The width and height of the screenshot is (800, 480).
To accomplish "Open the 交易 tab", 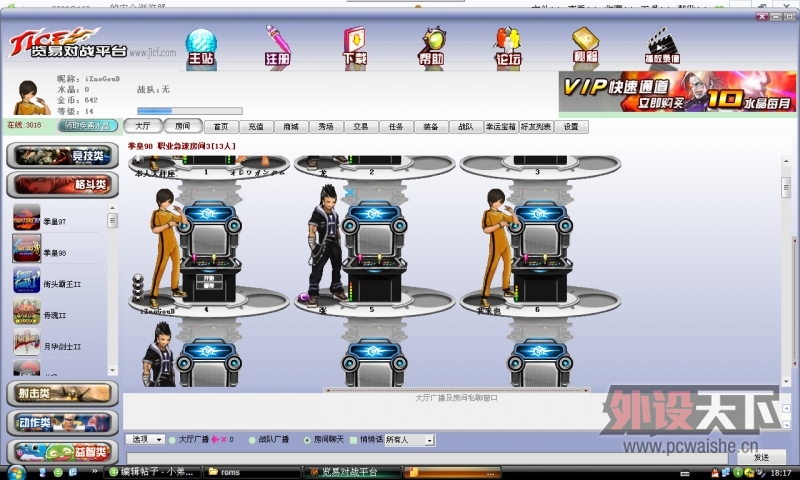I will click(x=361, y=127).
